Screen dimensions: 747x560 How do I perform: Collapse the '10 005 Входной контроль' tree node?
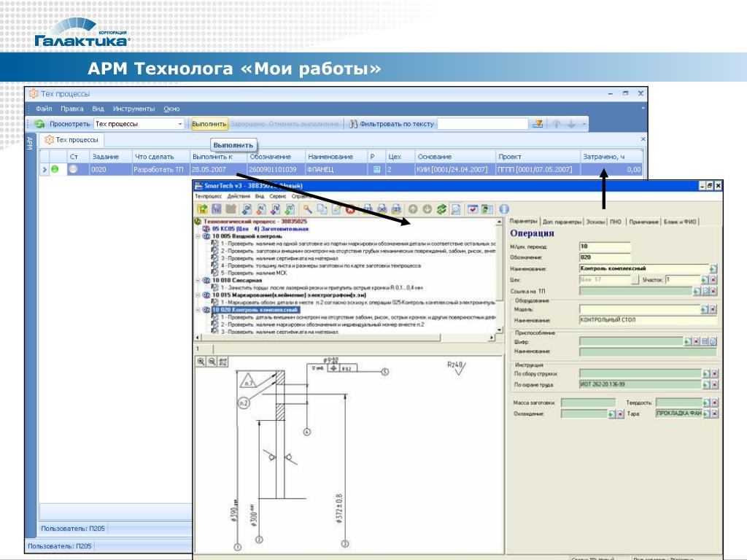(198, 236)
